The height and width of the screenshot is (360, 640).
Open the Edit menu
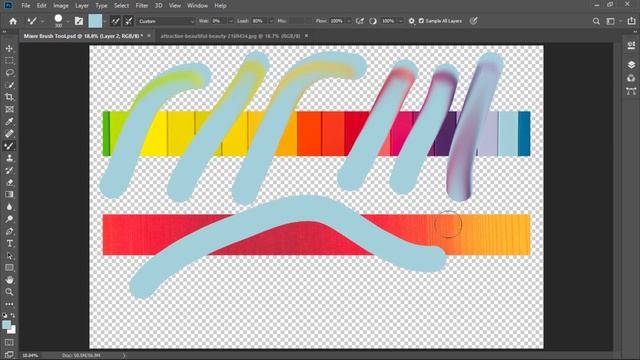point(42,6)
